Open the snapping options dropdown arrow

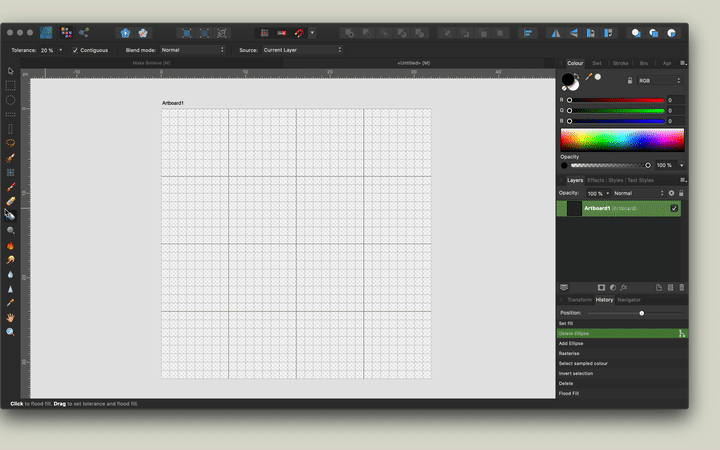tap(312, 33)
